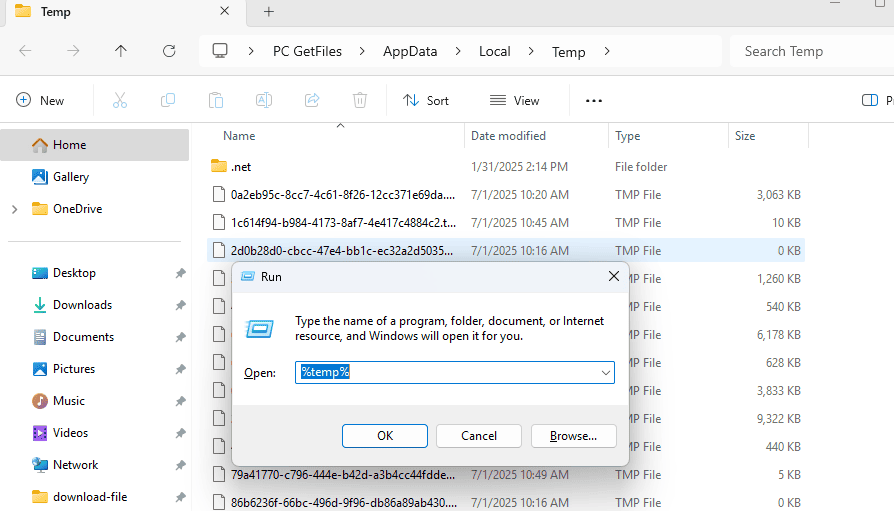The image size is (894, 511).
Task: Select file 2d0b28d0-cbcc-47e4-bb1c-ec32a2d5035
Action: pyautogui.click(x=506, y=250)
